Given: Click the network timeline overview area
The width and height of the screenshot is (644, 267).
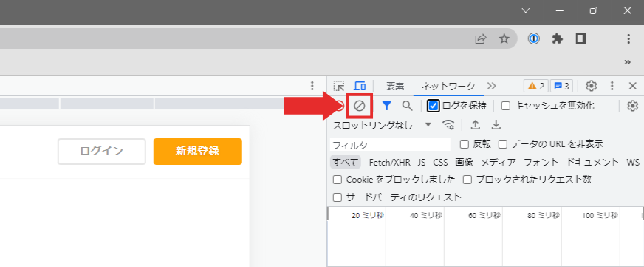Looking at the screenshot, I should pos(485,237).
